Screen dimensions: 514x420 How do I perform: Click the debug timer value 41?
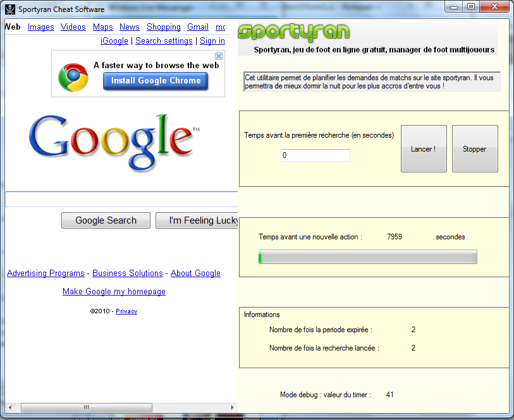point(389,395)
